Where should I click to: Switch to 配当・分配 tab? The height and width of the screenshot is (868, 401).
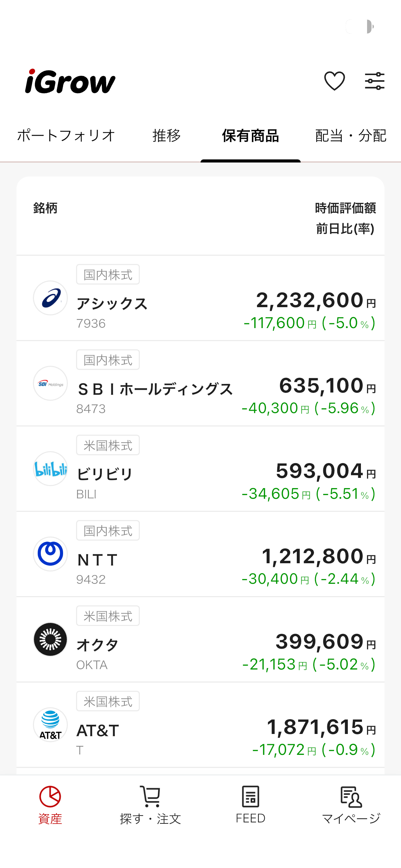click(x=351, y=136)
